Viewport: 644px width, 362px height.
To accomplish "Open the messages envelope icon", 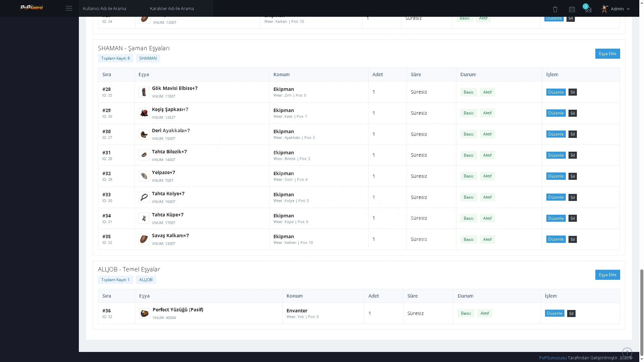I will tap(588, 9).
